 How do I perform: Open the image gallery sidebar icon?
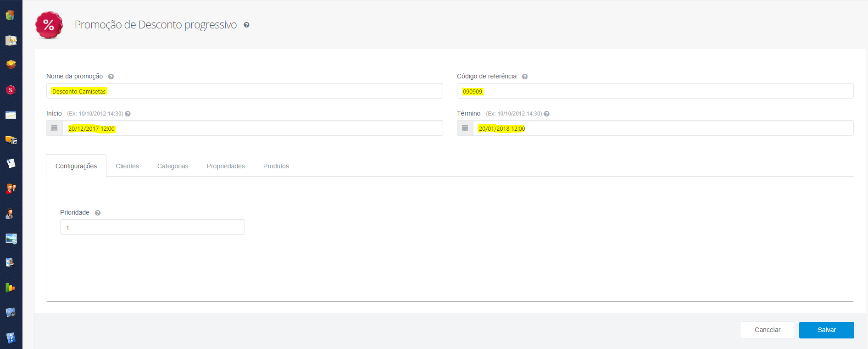[x=11, y=238]
